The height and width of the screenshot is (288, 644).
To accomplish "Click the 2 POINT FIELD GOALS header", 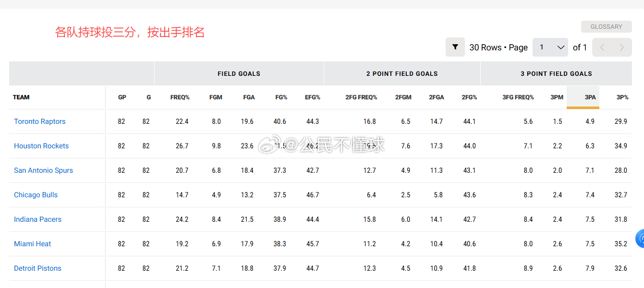I will (402, 73).
